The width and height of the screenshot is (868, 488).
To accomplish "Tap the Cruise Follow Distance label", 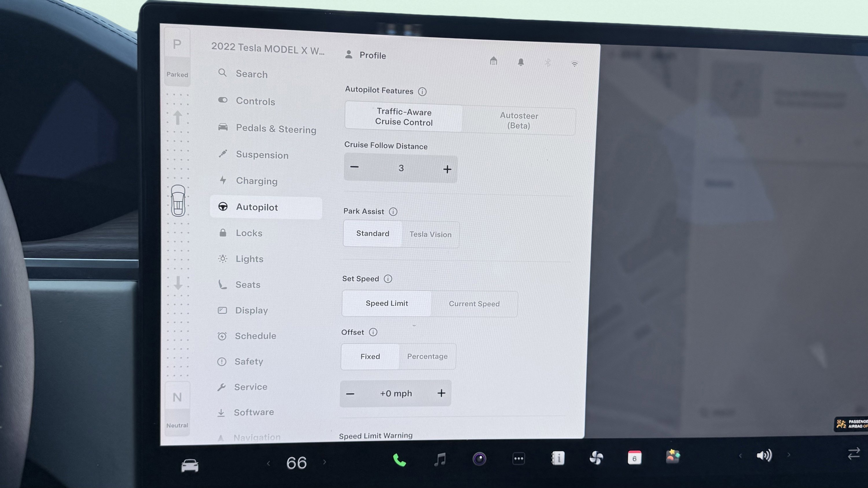I will point(386,146).
